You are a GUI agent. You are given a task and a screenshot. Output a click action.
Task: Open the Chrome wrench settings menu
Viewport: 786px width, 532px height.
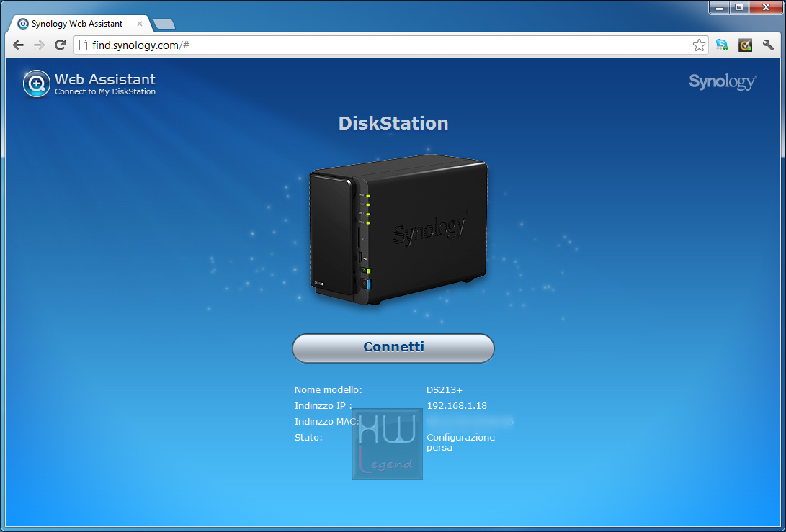tap(769, 45)
